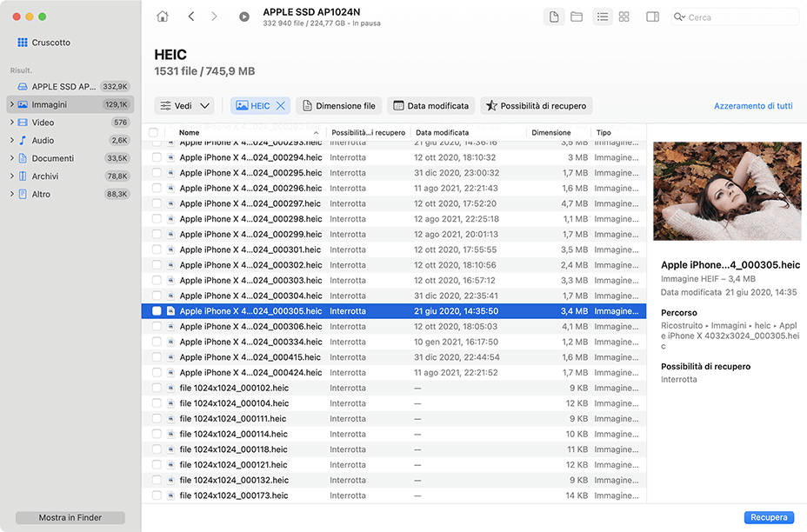This screenshot has width=807, height=532.
Task: Sort by Possibilità...i recupero column
Action: (x=368, y=133)
